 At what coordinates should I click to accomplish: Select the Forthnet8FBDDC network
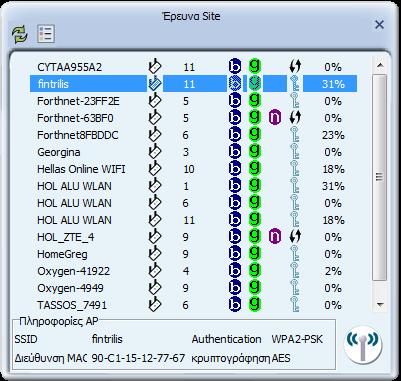(x=78, y=135)
